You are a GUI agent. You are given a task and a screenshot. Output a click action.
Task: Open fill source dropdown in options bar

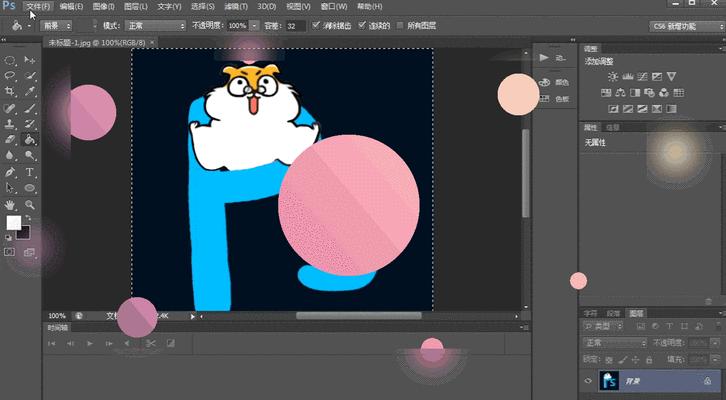[x=56, y=26]
